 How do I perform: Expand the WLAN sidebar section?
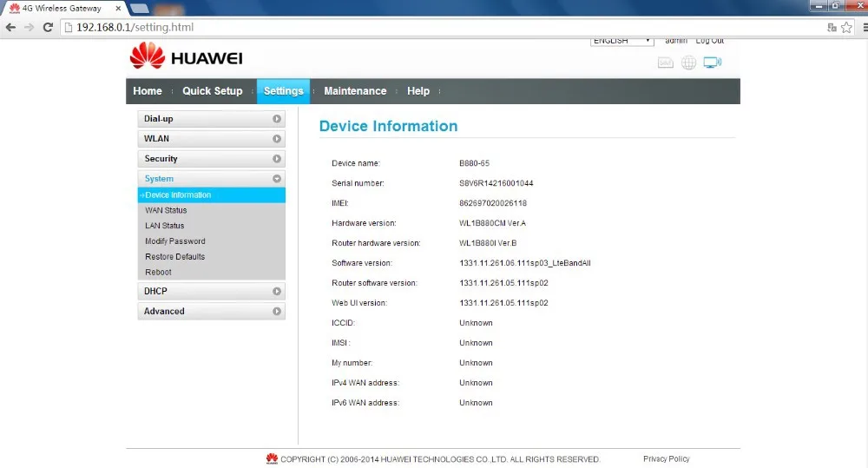click(x=211, y=139)
